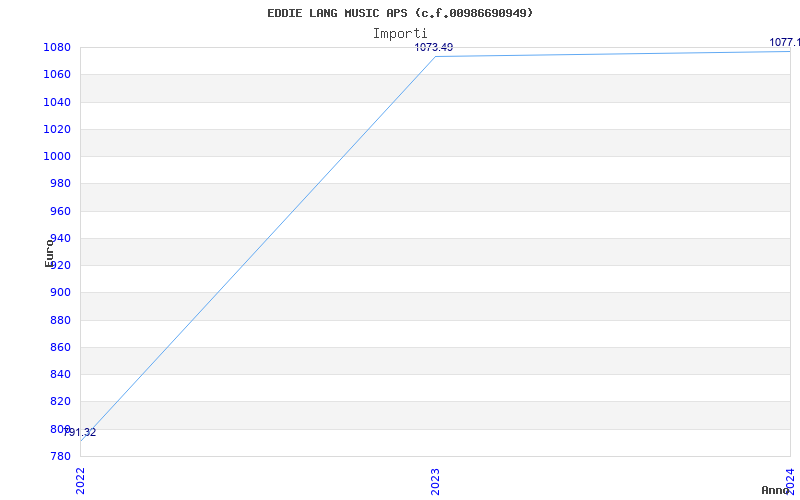Screen dimensions: 800x500
Task: Click the 791.32 data label
Action: tap(80, 433)
